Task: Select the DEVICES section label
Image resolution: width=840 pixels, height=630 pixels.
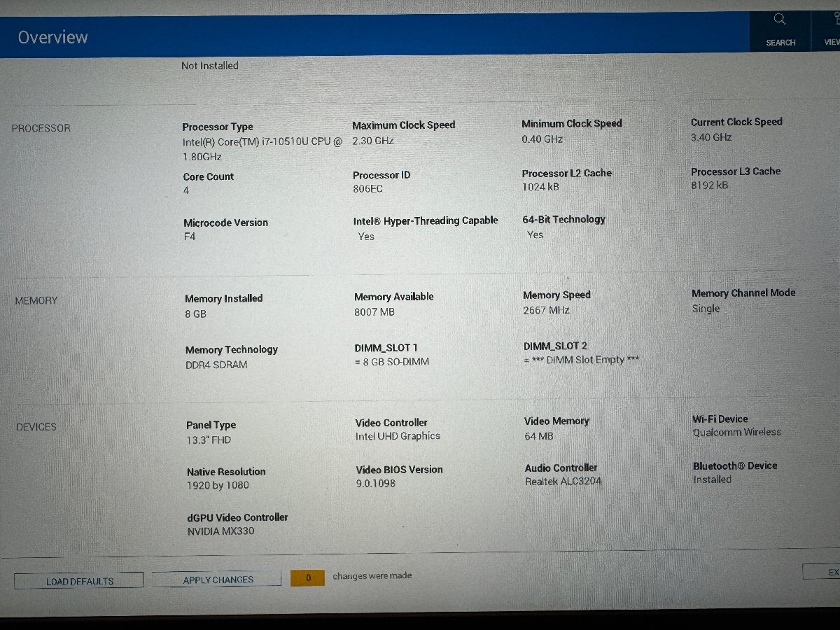Action: pos(36,426)
